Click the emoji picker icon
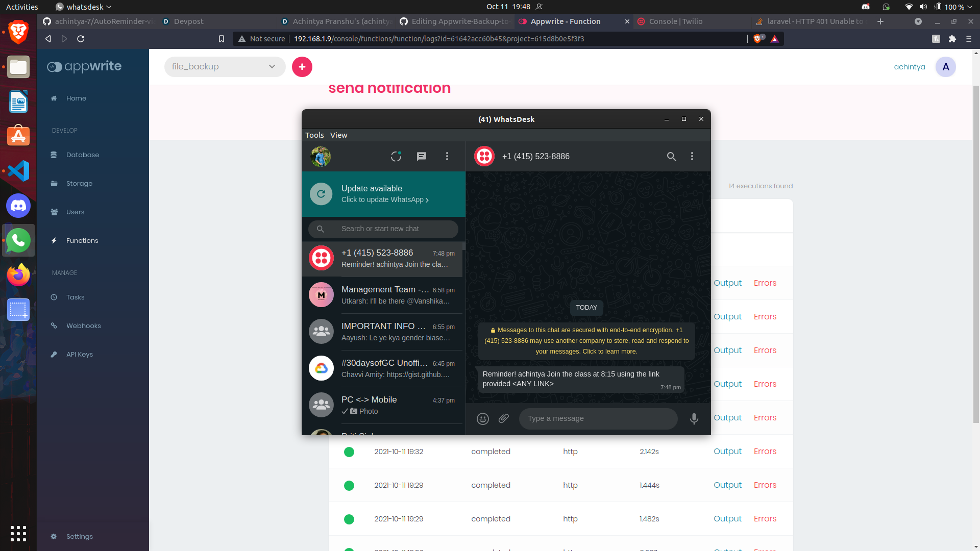Image resolution: width=980 pixels, height=551 pixels. pos(482,419)
